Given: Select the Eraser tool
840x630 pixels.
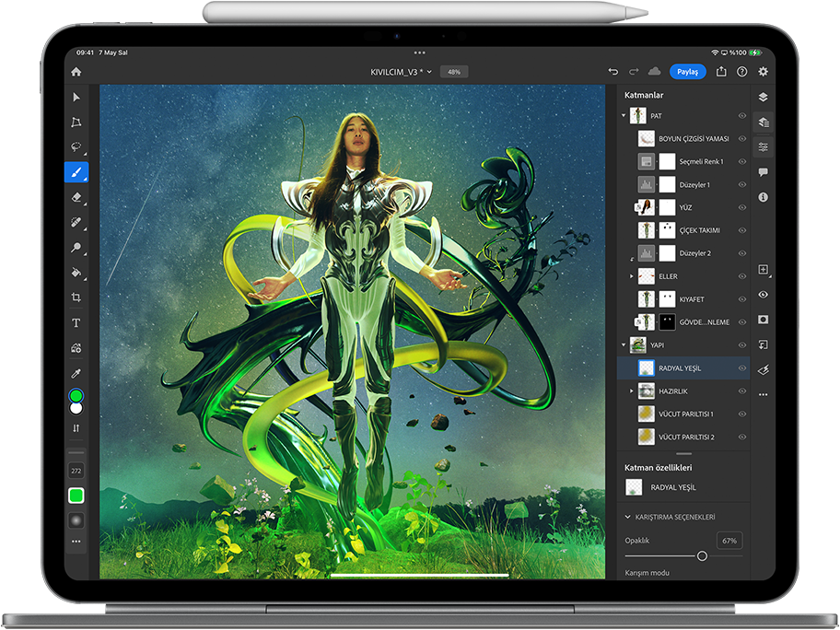Looking at the screenshot, I should coord(76,197).
